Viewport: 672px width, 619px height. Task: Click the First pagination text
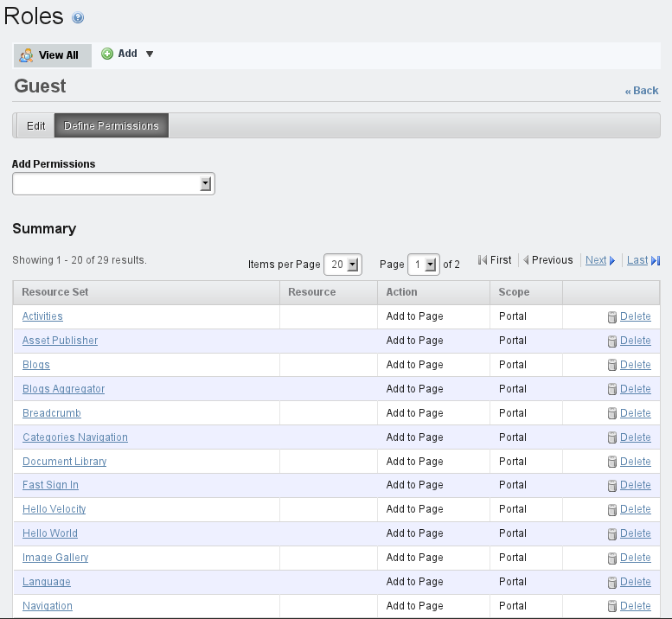pyautogui.click(x=501, y=260)
